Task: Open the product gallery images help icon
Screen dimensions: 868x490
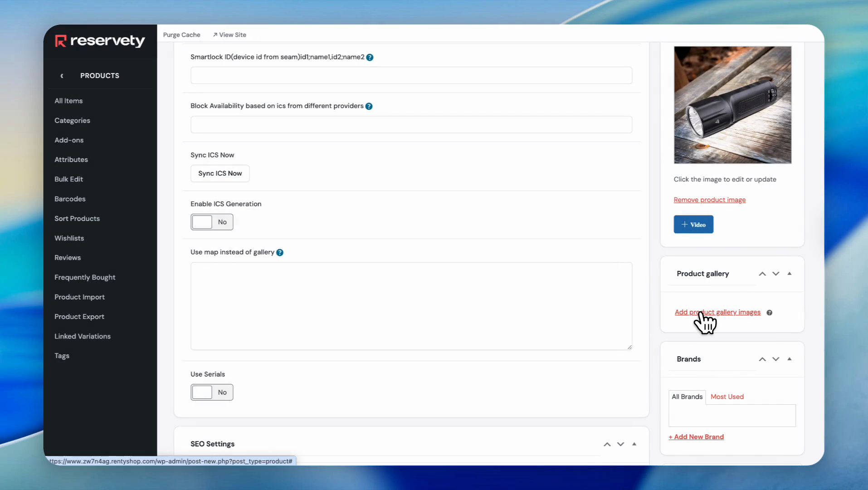Action: click(770, 313)
